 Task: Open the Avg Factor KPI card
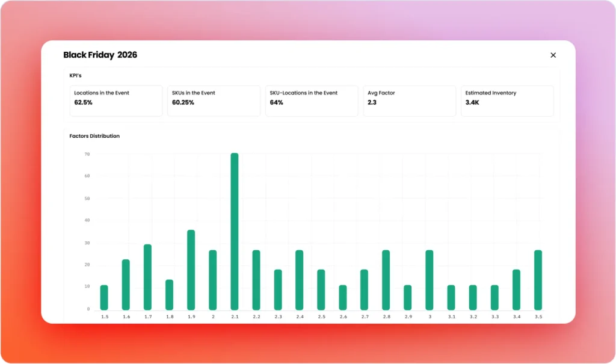coord(409,100)
